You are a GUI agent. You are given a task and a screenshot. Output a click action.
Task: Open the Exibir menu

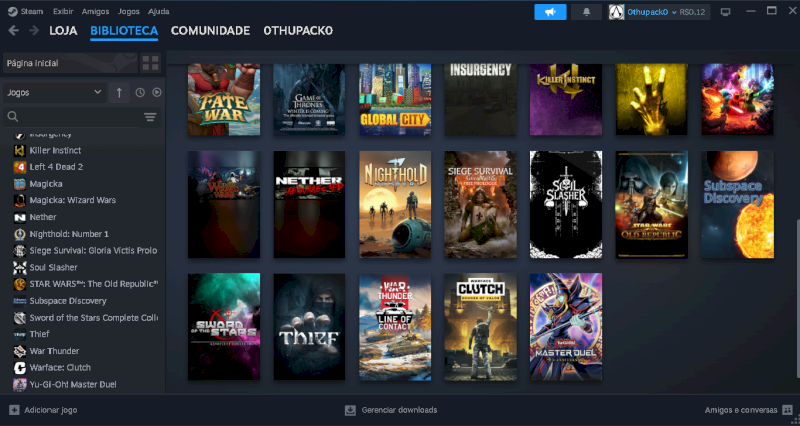pos(63,11)
